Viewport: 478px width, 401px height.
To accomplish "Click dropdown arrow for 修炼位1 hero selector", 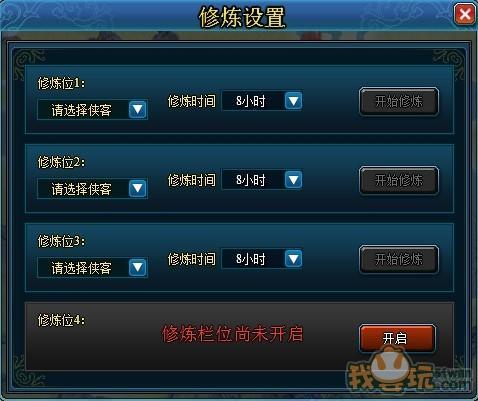I will 138,109.
